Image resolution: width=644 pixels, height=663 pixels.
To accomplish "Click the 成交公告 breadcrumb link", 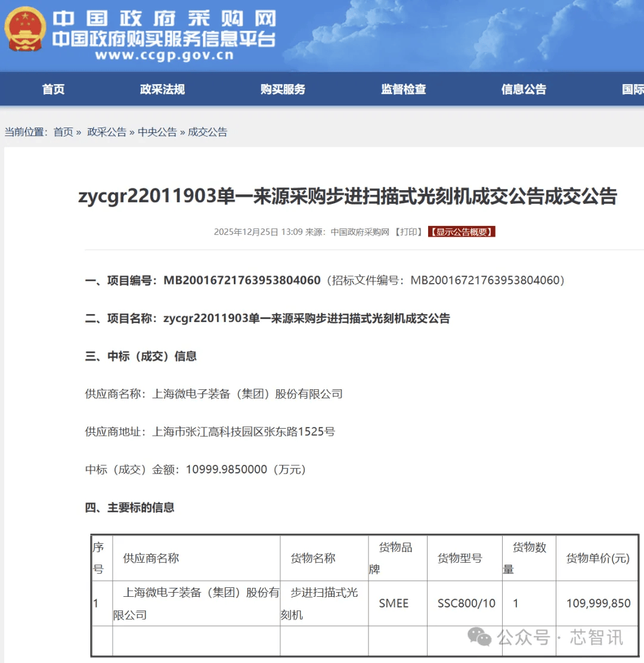I will (x=208, y=132).
